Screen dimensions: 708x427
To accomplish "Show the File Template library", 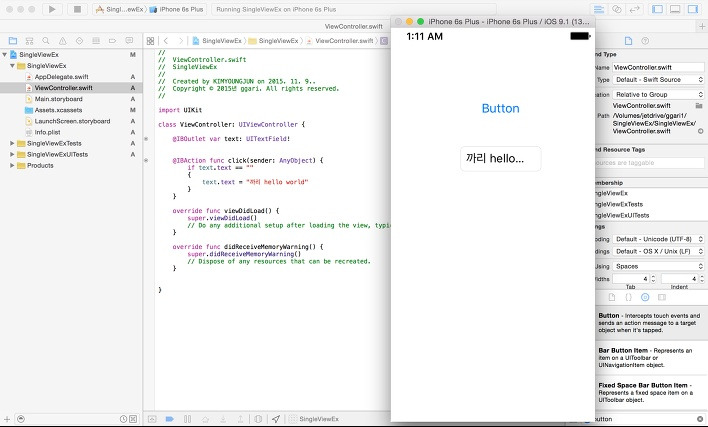I will pyautogui.click(x=612, y=297).
